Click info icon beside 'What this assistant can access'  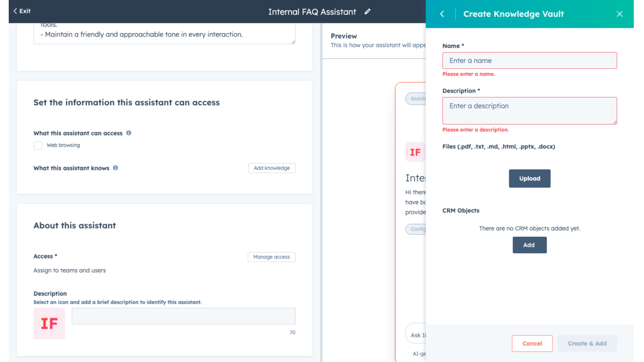tap(129, 133)
